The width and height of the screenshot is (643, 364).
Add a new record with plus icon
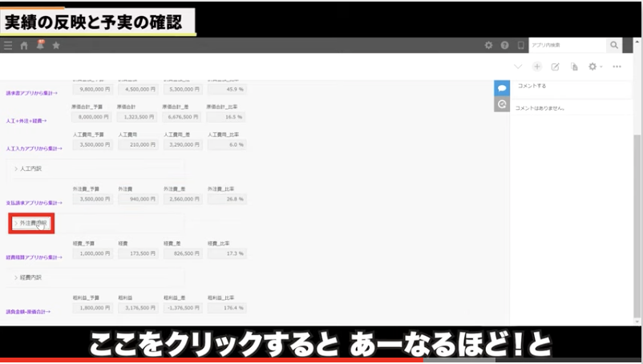(537, 67)
